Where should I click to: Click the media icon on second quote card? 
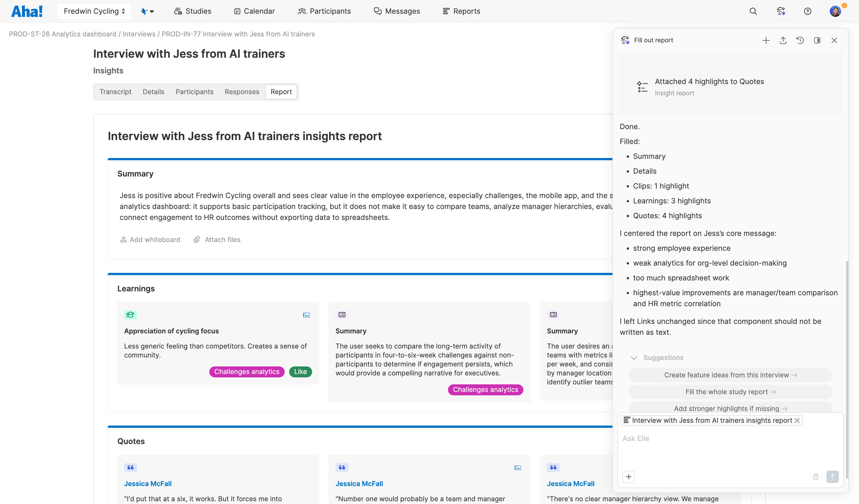point(518,468)
